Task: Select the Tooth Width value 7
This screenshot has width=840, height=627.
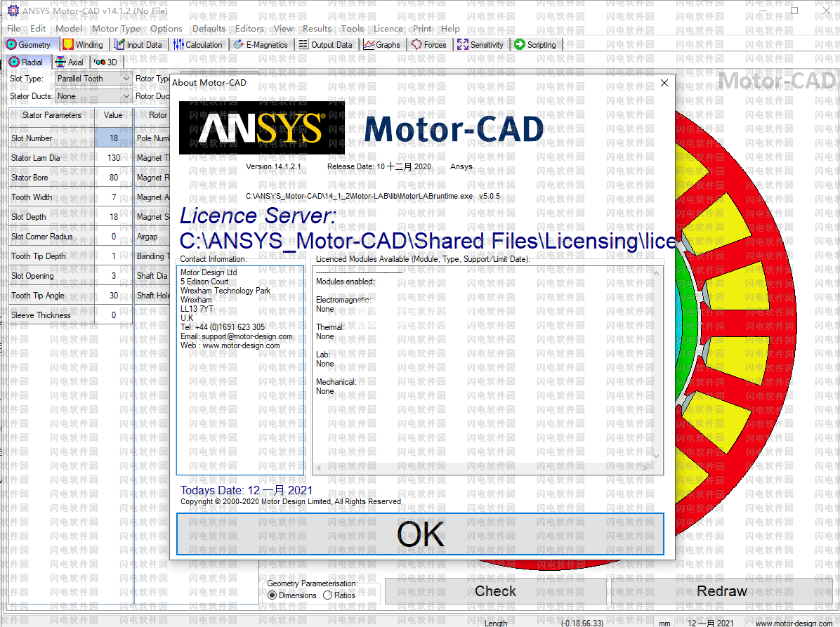Action: point(113,197)
